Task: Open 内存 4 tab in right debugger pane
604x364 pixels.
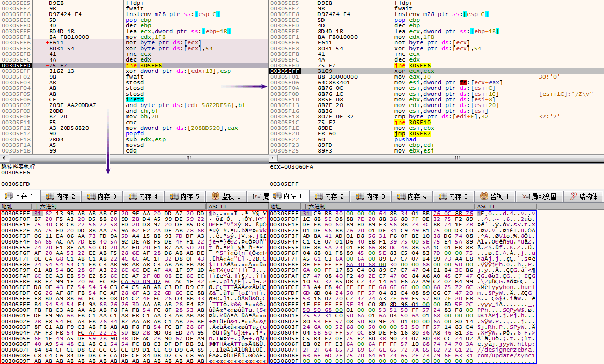Action: [413, 196]
